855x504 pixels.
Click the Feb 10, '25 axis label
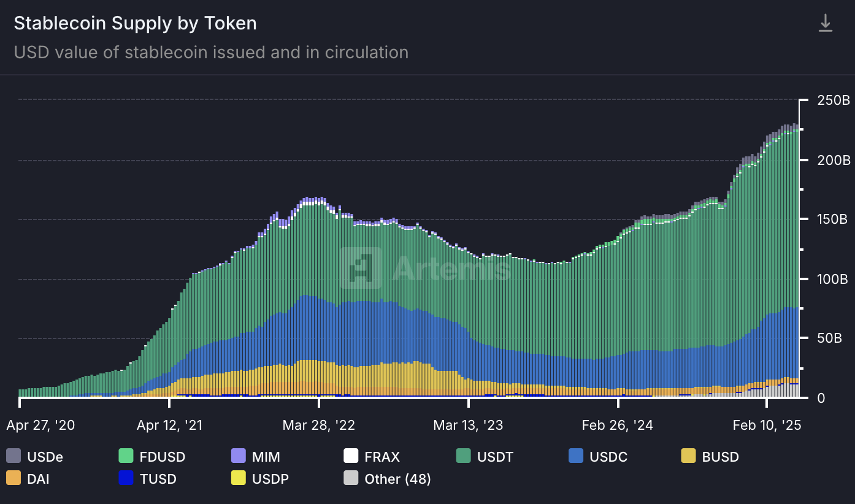coord(767,425)
